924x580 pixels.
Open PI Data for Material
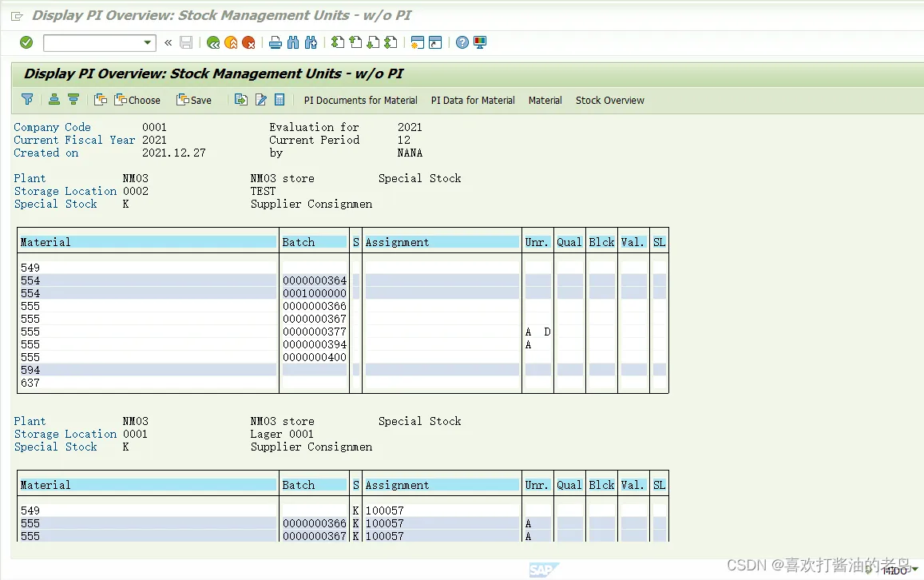(x=473, y=100)
